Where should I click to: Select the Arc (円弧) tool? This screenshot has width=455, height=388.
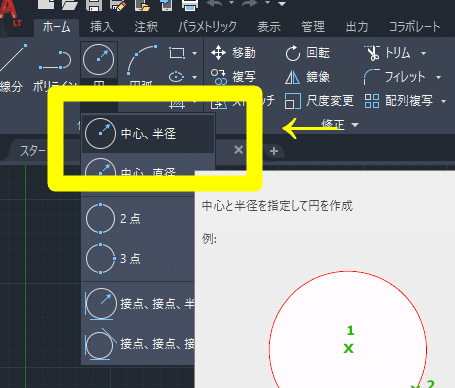[141, 65]
